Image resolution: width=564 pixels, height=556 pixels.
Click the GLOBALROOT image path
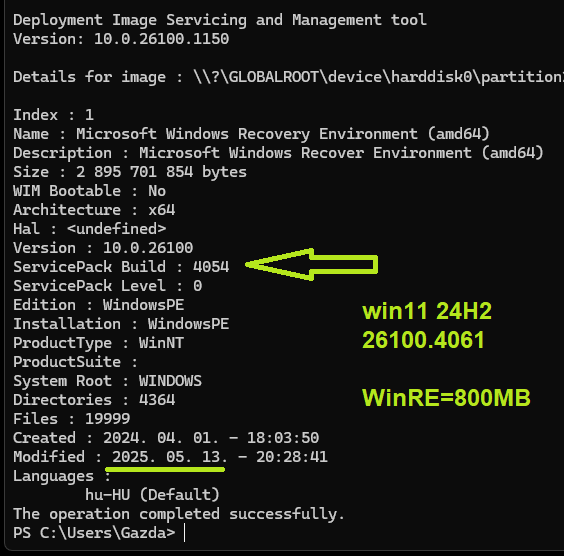tap(378, 77)
